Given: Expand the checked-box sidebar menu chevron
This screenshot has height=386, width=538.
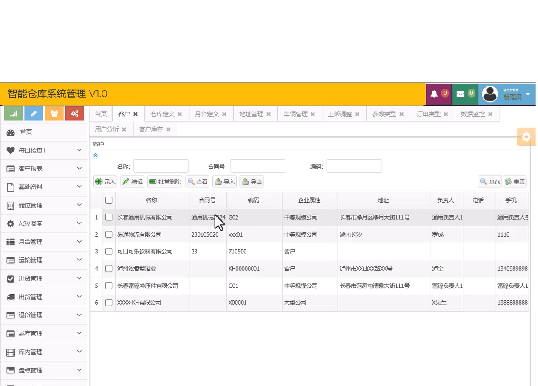Looking at the screenshot, I should point(79,278).
